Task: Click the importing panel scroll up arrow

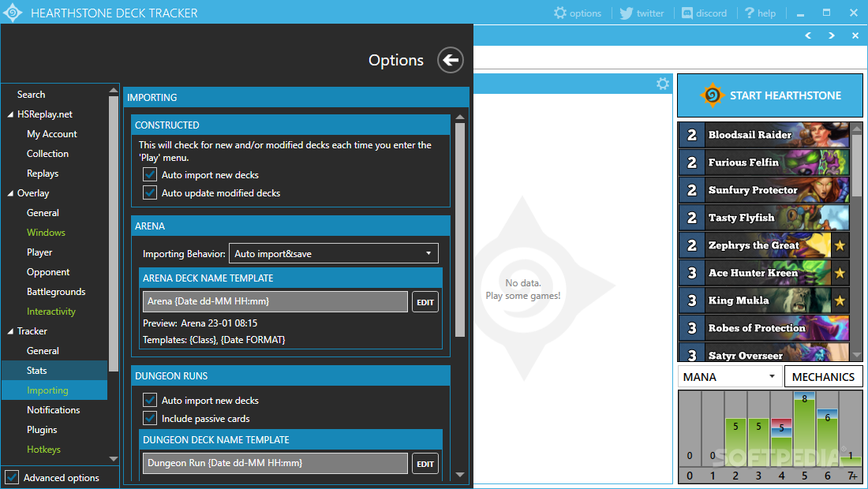Action: coord(460,118)
